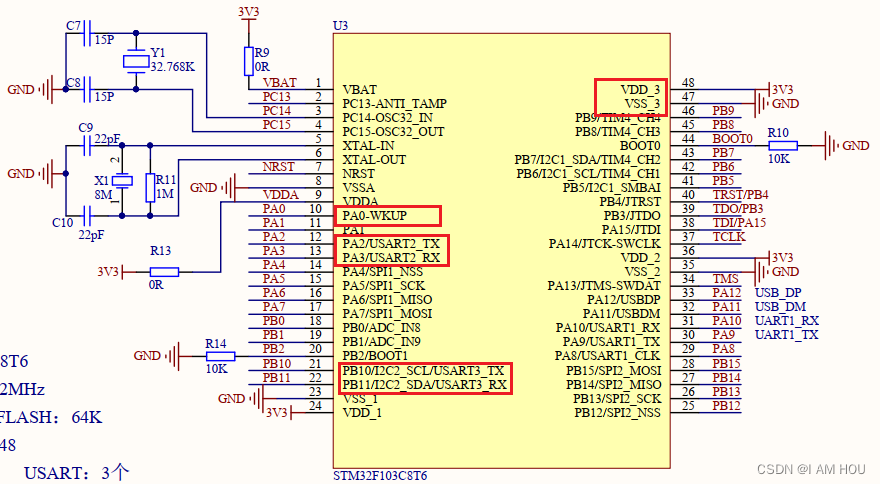Click the PB11/I2C2_SDA/USART3_RX pin name
Image resolution: width=880 pixels, height=484 pixels.
click(x=424, y=385)
